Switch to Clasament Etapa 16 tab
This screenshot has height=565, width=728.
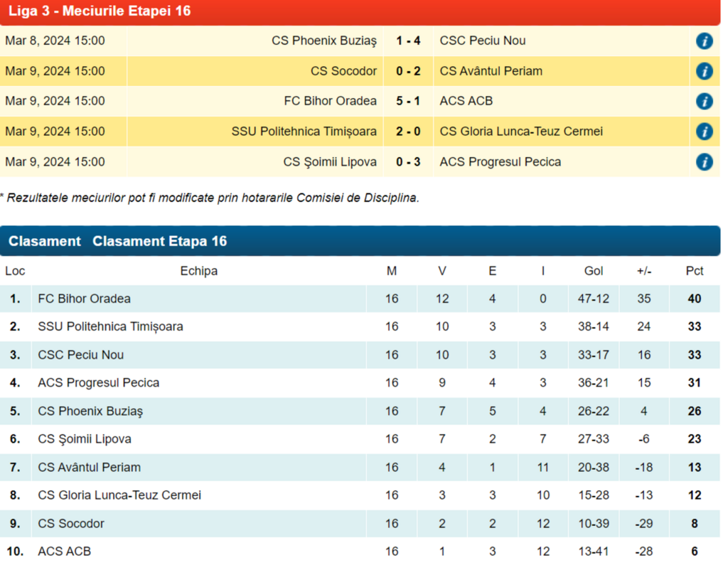(159, 241)
